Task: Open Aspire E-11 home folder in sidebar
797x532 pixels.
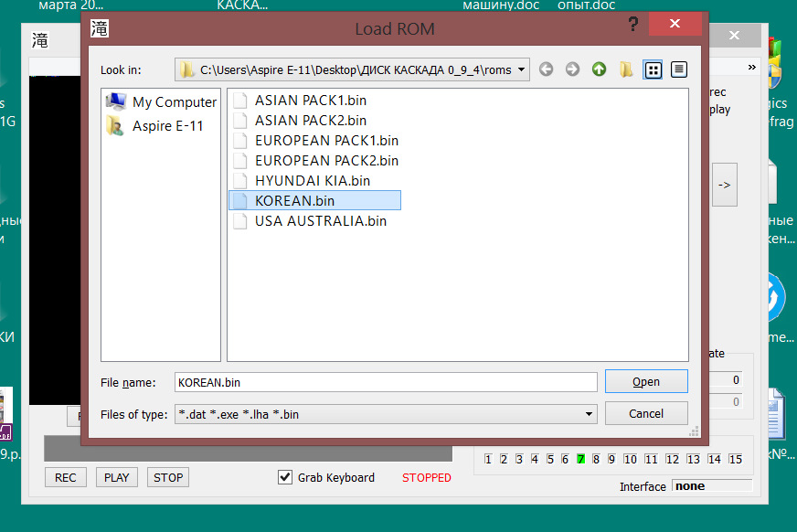Action: [x=155, y=126]
